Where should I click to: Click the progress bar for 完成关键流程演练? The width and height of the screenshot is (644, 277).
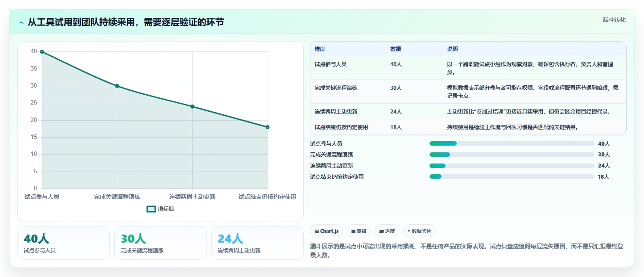512,155
